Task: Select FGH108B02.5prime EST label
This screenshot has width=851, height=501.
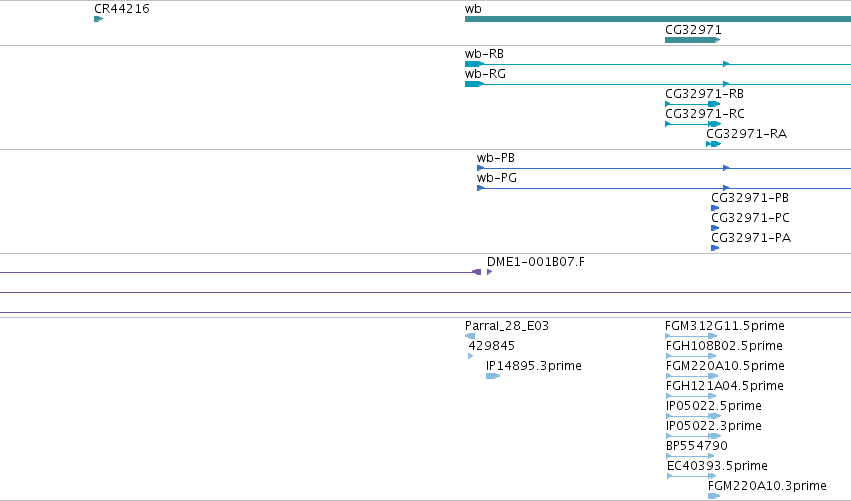Action: pyautogui.click(x=724, y=346)
